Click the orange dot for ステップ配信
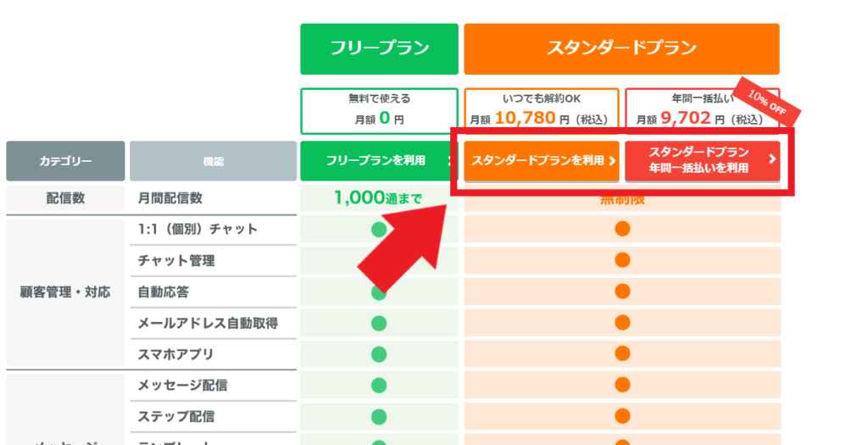 click(622, 415)
